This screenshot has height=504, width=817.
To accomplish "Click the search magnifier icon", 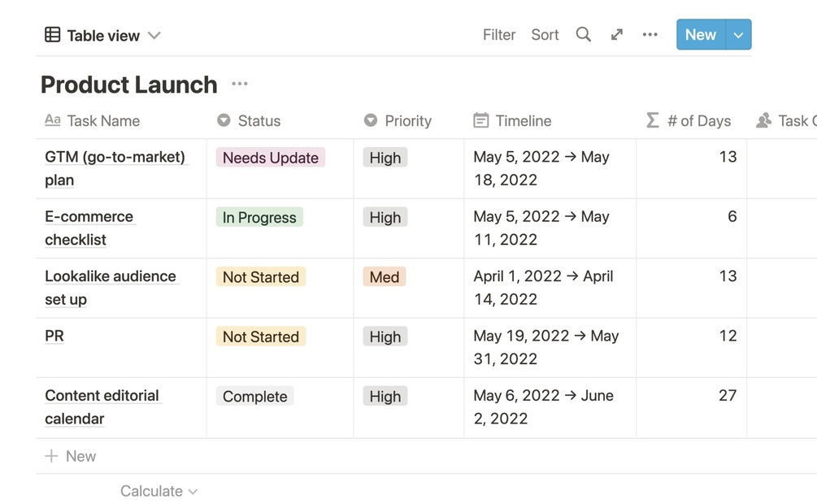I will coord(583,34).
